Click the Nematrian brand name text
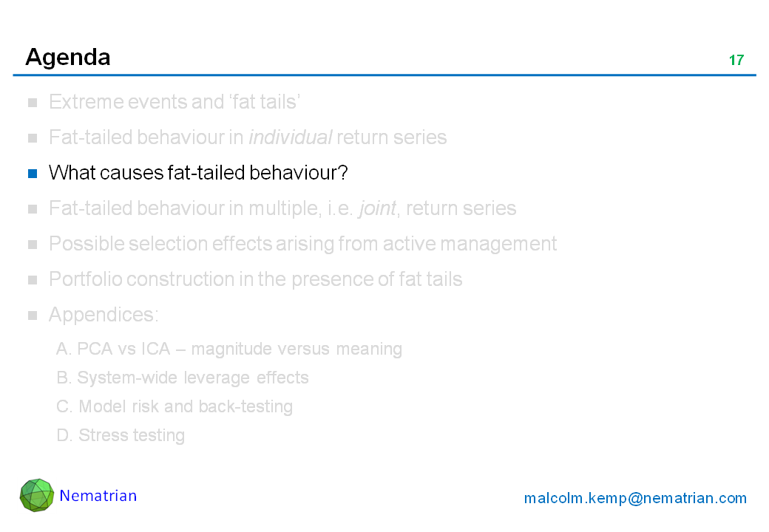769x532 pixels. pyautogui.click(x=98, y=496)
